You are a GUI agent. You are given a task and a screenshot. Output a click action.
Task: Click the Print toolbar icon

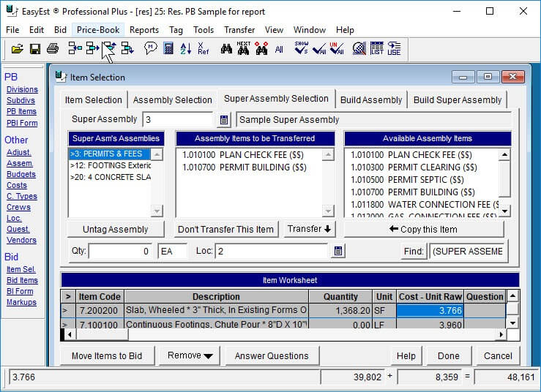[x=53, y=48]
